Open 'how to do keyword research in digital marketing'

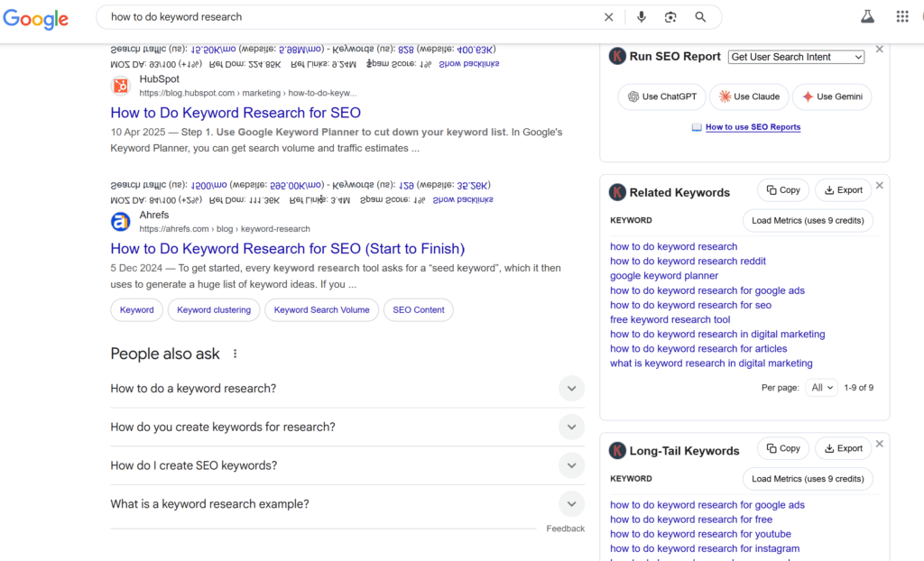pyautogui.click(x=717, y=334)
